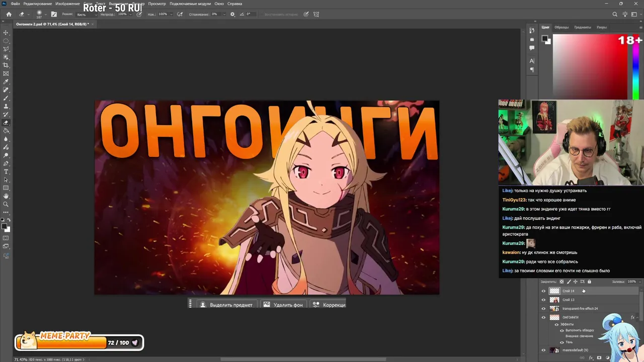Select the Eraser tool in toolbar
The image size is (644, 362).
tap(6, 123)
